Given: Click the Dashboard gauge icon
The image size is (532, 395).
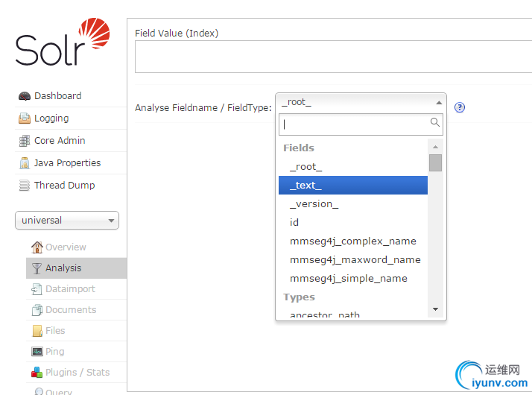Looking at the screenshot, I should (x=25, y=96).
